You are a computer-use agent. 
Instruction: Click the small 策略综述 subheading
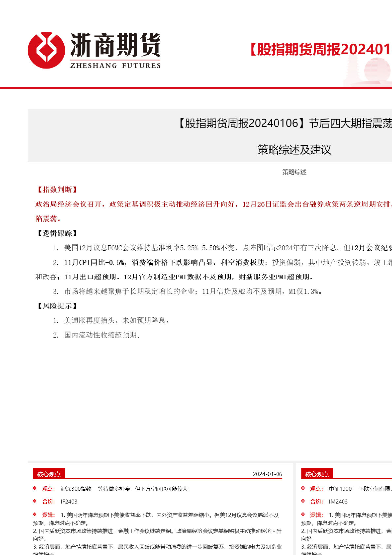[294, 172]
